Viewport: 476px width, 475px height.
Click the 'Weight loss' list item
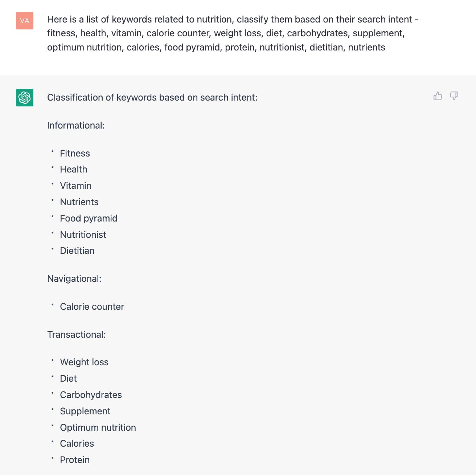pyautogui.click(x=84, y=362)
